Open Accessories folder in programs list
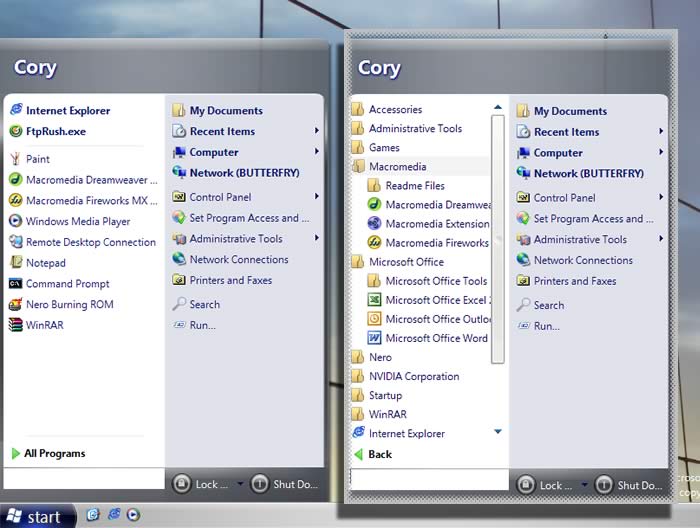Image resolution: width=700 pixels, height=528 pixels. (387, 109)
